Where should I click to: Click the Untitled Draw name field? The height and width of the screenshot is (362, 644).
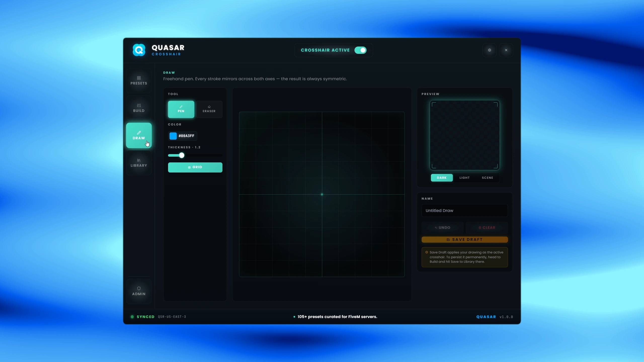pyautogui.click(x=465, y=210)
